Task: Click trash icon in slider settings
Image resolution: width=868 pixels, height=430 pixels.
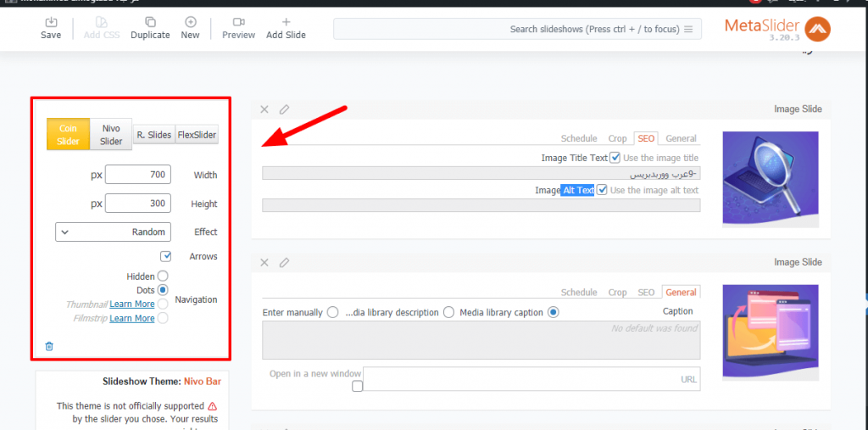Action: tap(49, 346)
